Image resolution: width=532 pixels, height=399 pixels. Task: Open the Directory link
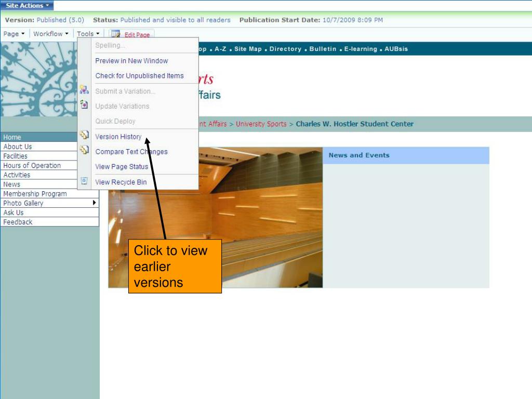285,49
